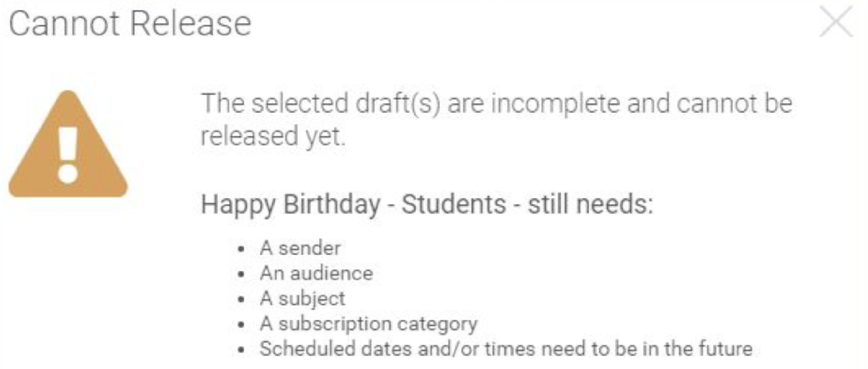Click the exclamation mark inside the warning icon
The width and height of the screenshot is (868, 369).
pos(68,154)
